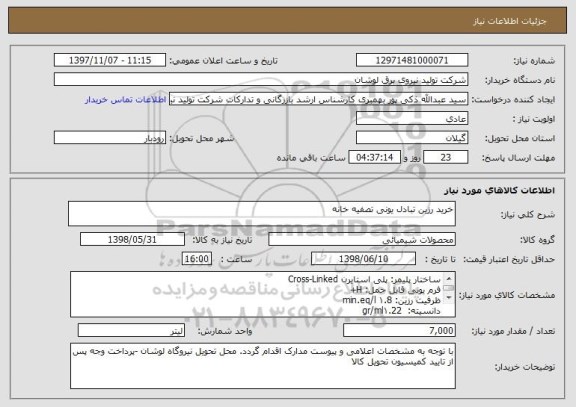Click the request creator field
Screen dimensions: 576x407
point(318,99)
